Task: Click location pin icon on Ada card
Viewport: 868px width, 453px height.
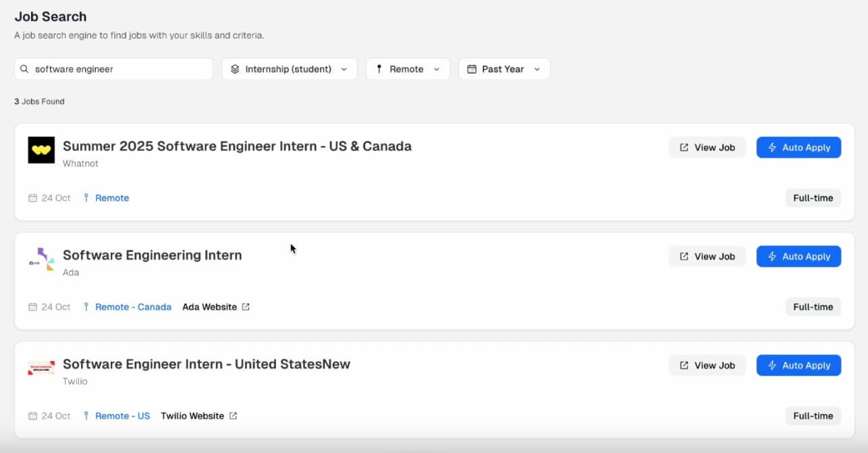Action: click(86, 307)
